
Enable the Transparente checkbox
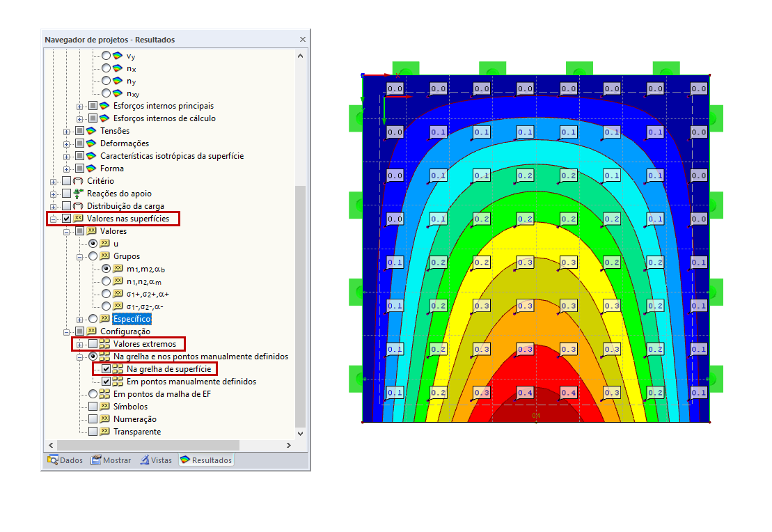[x=93, y=432]
